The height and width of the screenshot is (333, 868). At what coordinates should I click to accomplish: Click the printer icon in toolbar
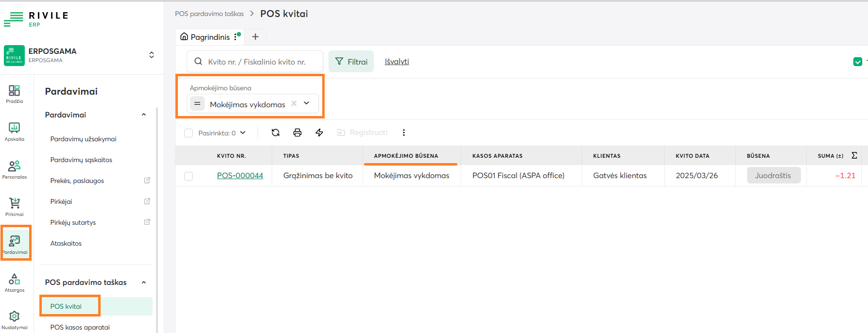pyautogui.click(x=297, y=133)
